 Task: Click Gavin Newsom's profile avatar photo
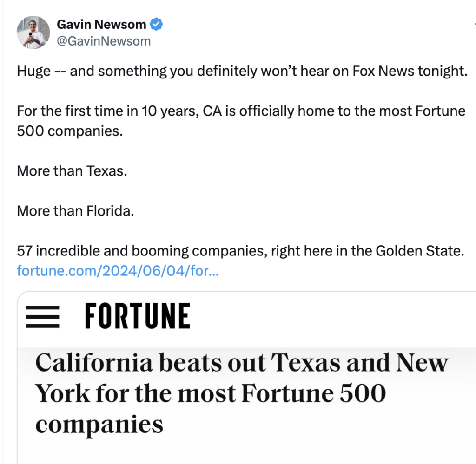click(x=33, y=33)
